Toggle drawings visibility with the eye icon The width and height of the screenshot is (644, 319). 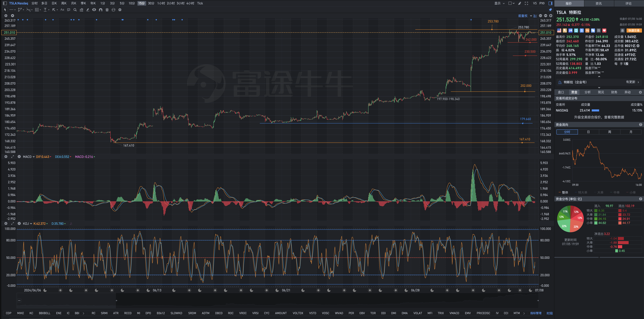pyautogui.click(x=94, y=10)
